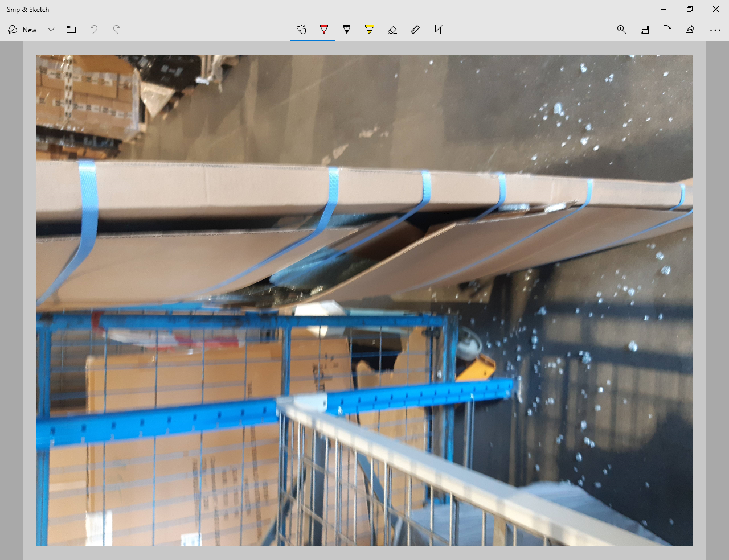Select the Pencil tool
Viewport: 729px width, 560px height.
click(x=347, y=30)
